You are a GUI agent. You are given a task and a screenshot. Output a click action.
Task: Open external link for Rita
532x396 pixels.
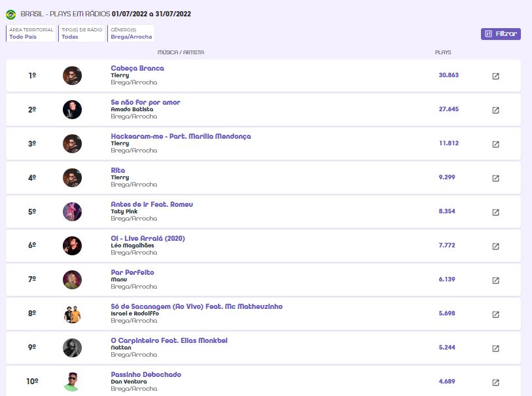[x=495, y=178]
